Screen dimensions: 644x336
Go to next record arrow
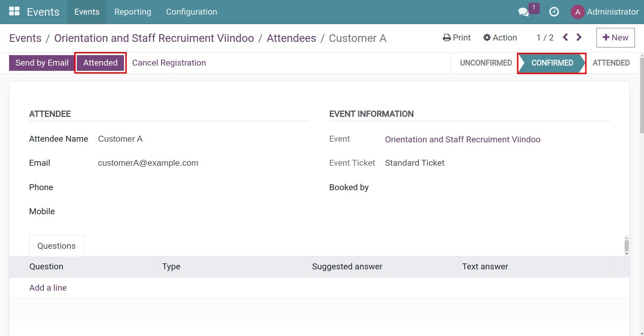[579, 37]
